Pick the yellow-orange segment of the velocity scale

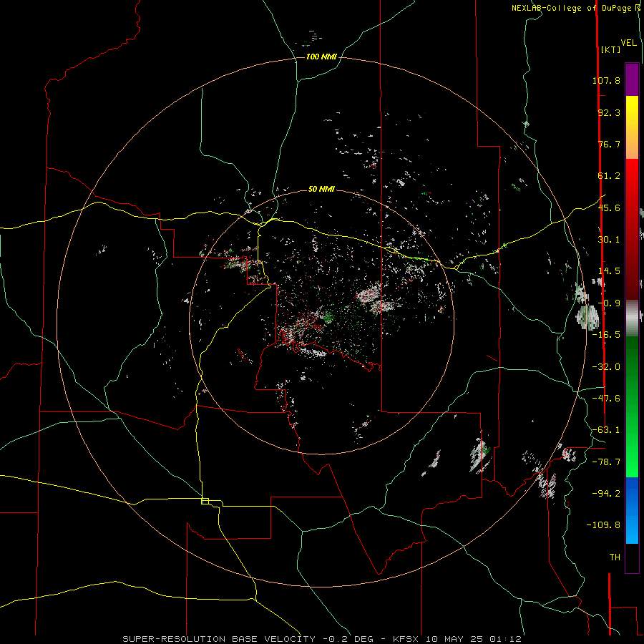(x=632, y=127)
